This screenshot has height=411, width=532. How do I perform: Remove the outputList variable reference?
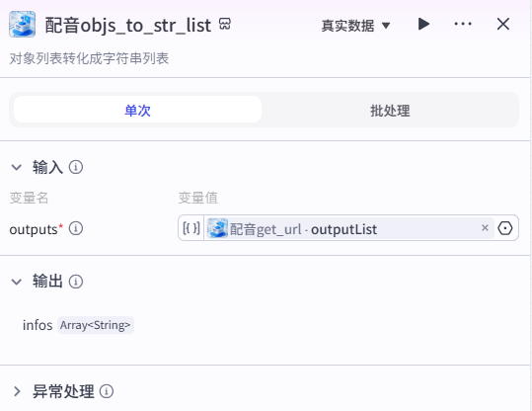pyautogui.click(x=485, y=228)
